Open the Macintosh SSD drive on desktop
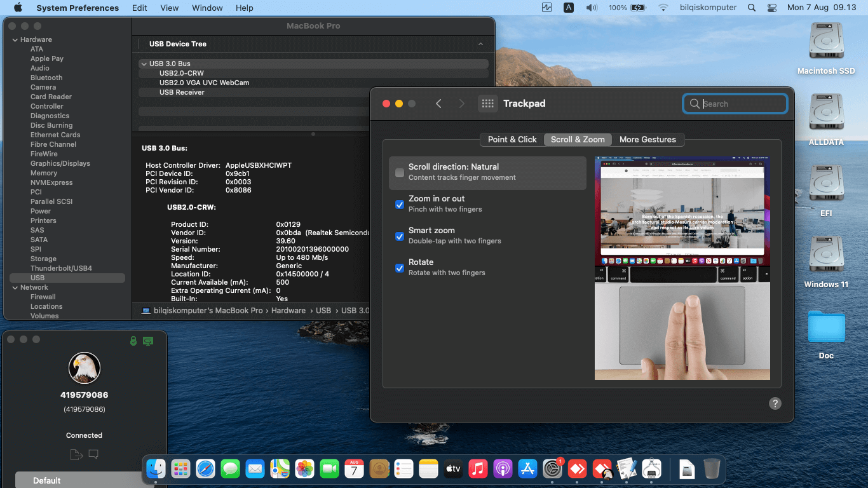868x488 pixels. point(826,49)
